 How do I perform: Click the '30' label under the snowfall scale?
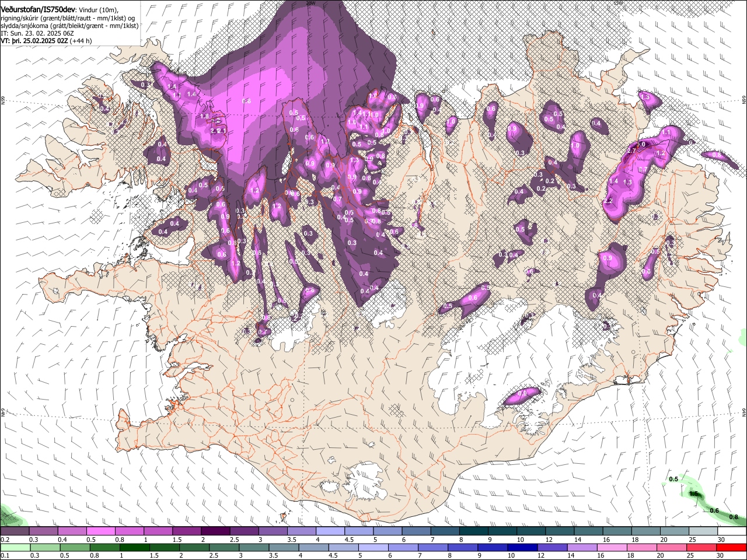(721, 540)
